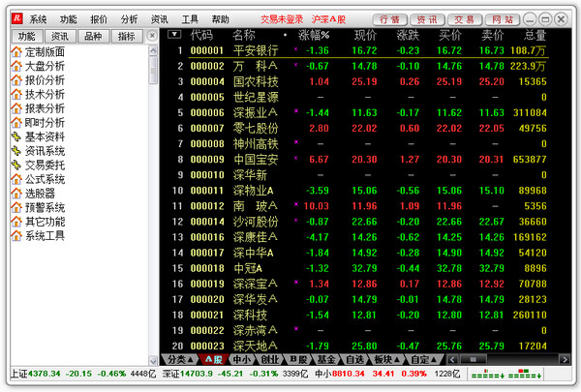Click the sidebar scrollbar down arrow

[x=153, y=360]
